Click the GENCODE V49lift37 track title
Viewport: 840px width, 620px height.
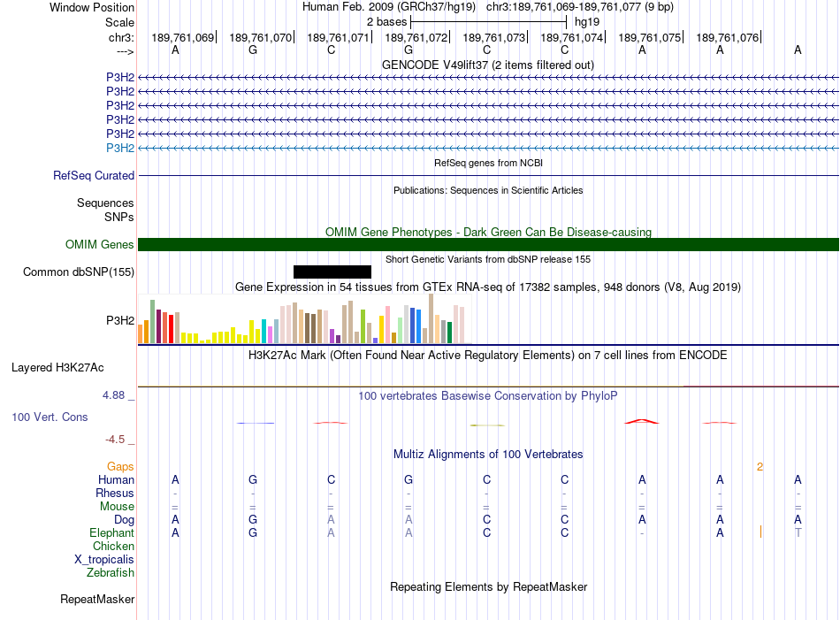click(487, 65)
